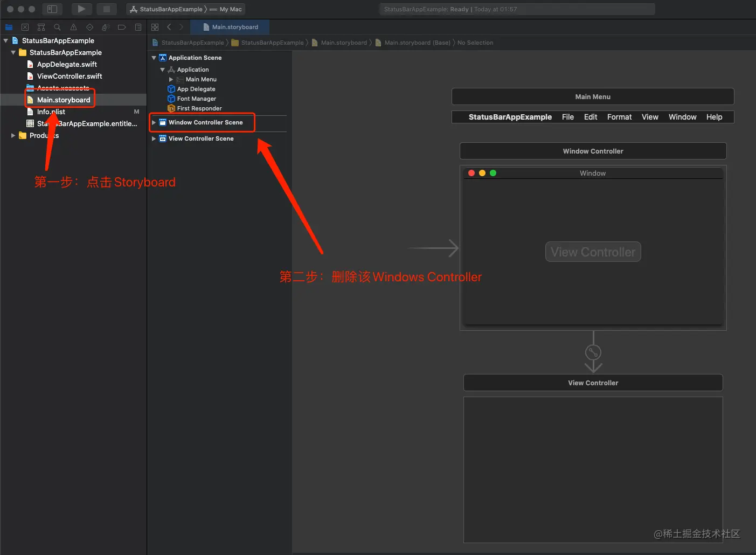Expand the Main Menu outline item
756x555 pixels.
point(171,79)
